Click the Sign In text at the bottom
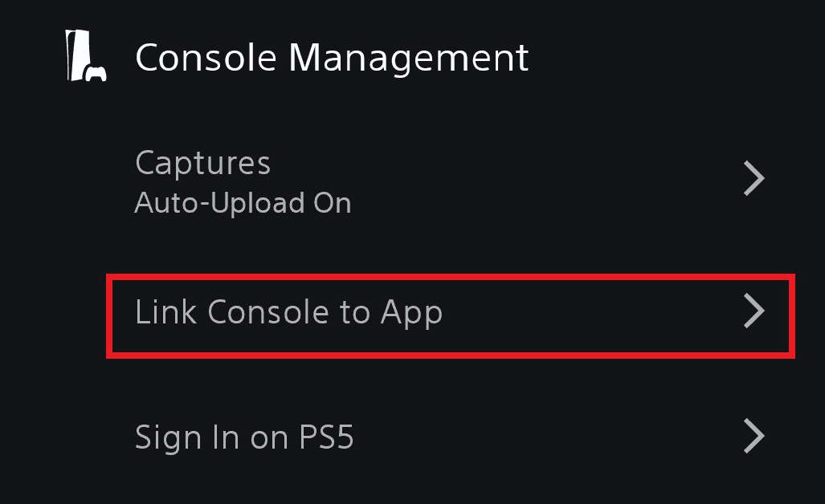 point(186,437)
